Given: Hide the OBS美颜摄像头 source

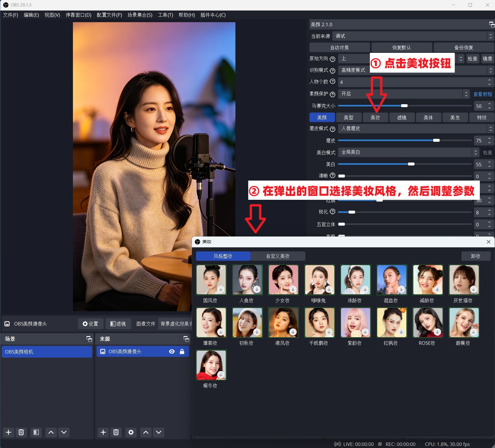Looking at the screenshot, I should click(x=172, y=351).
